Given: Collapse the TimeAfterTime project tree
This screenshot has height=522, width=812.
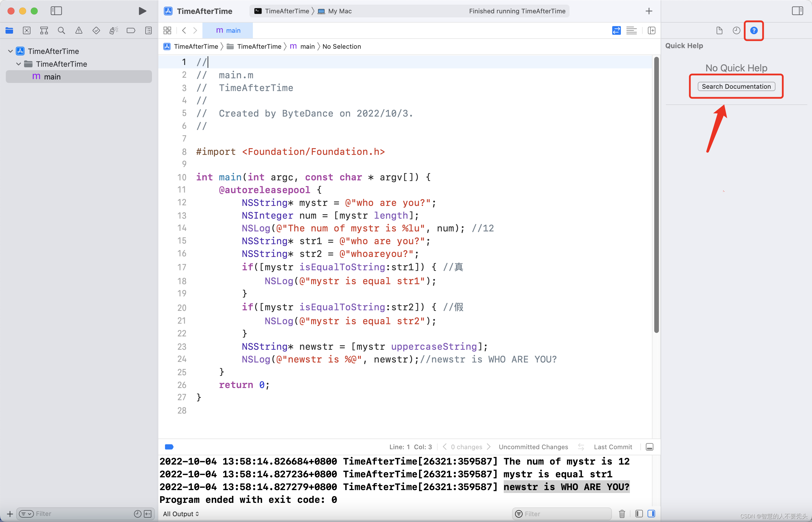Looking at the screenshot, I should (10, 51).
